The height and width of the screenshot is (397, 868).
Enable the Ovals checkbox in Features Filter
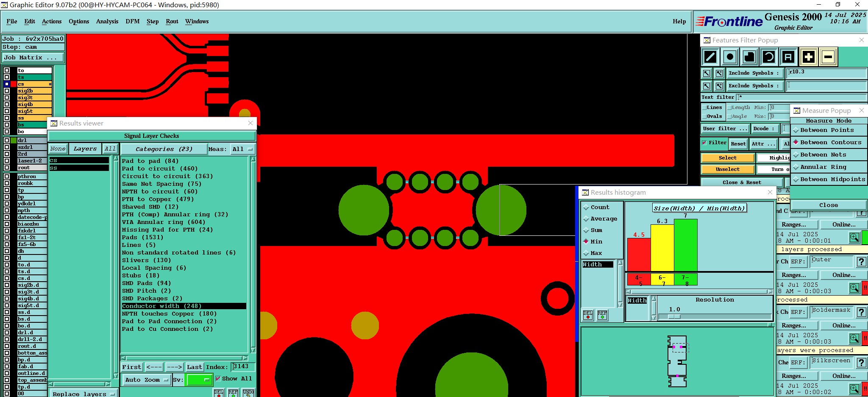[704, 117]
